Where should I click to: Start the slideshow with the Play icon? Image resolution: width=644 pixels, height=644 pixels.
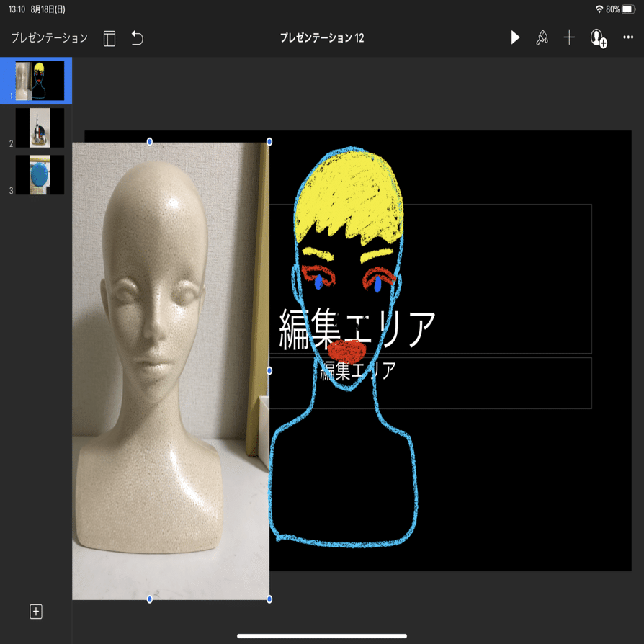coord(515,38)
